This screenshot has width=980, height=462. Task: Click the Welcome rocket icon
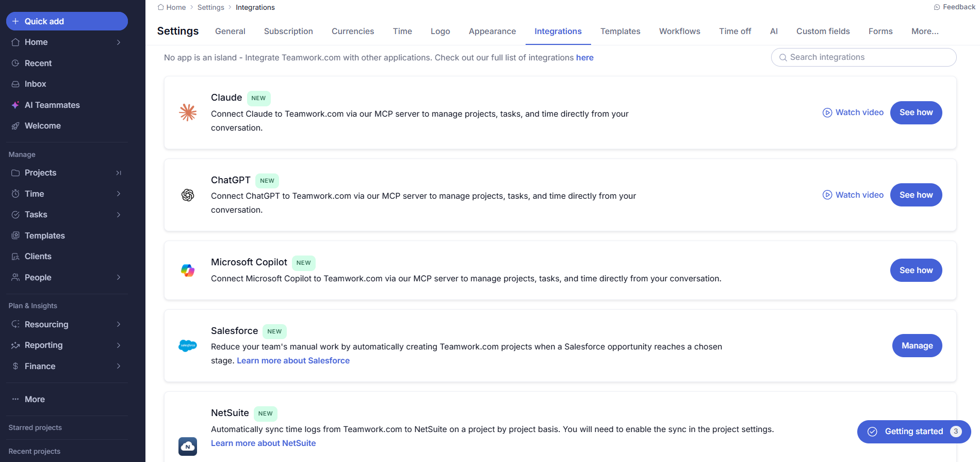point(15,126)
